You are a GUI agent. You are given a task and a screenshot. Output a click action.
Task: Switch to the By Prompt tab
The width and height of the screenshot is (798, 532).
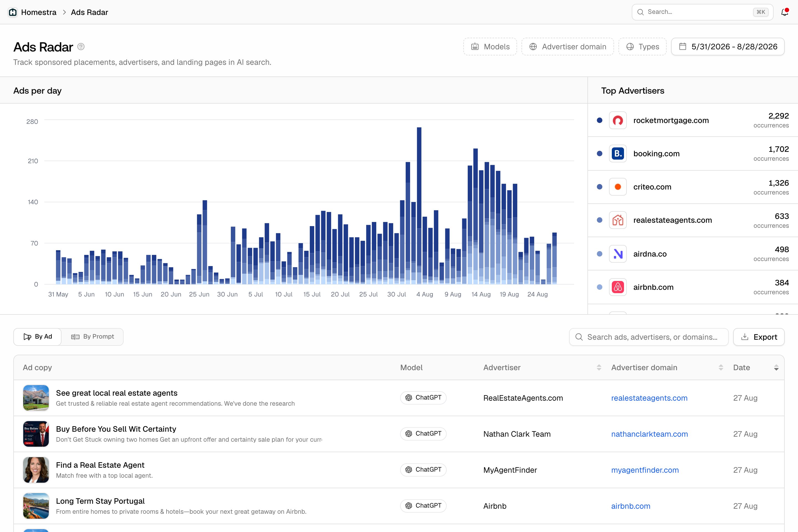coord(92,337)
